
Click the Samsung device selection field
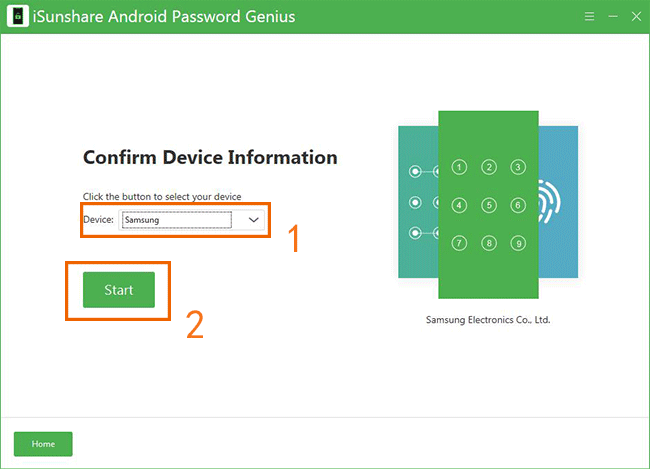click(177, 219)
